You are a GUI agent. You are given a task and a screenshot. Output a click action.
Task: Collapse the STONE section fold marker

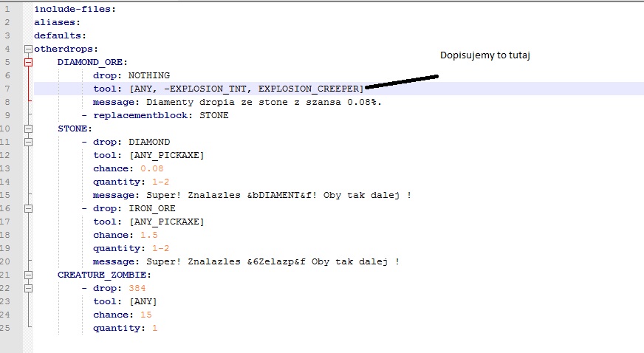(x=28, y=129)
